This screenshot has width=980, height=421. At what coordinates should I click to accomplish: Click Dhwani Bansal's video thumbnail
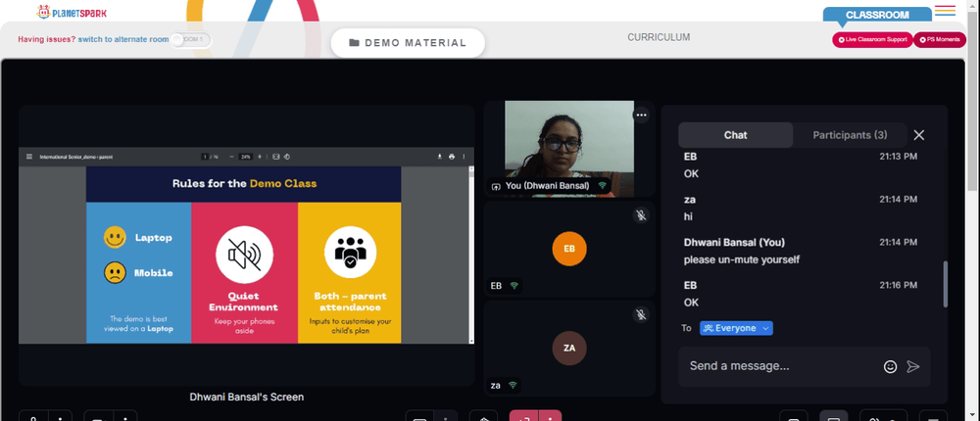pos(568,148)
